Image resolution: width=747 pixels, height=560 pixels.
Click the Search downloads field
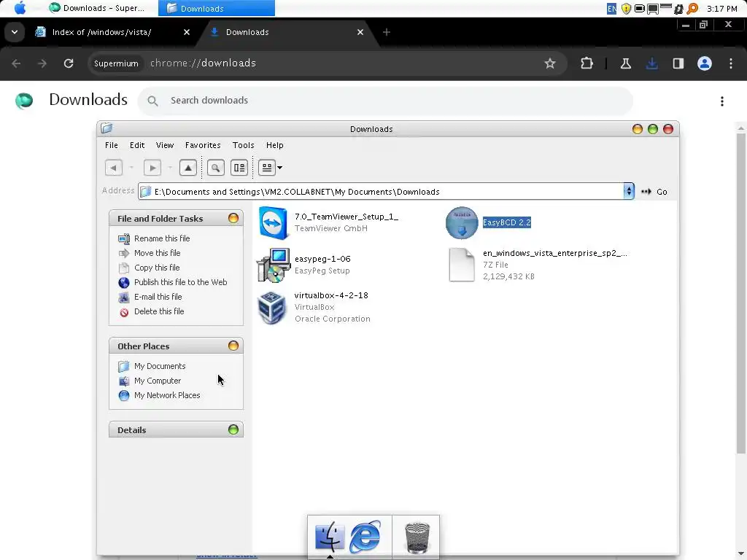[385, 101]
